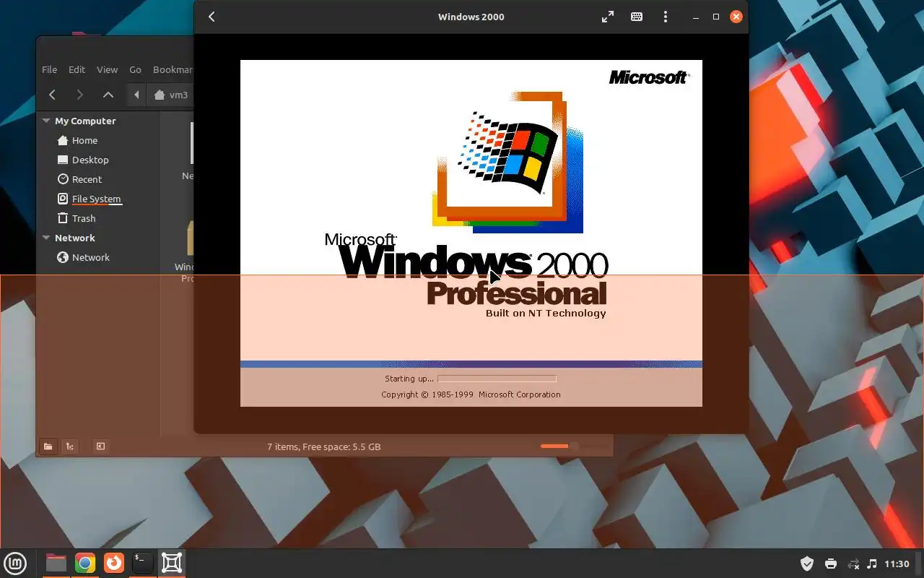Open Go menu in file manager
The height and width of the screenshot is (578, 924).
tap(135, 69)
